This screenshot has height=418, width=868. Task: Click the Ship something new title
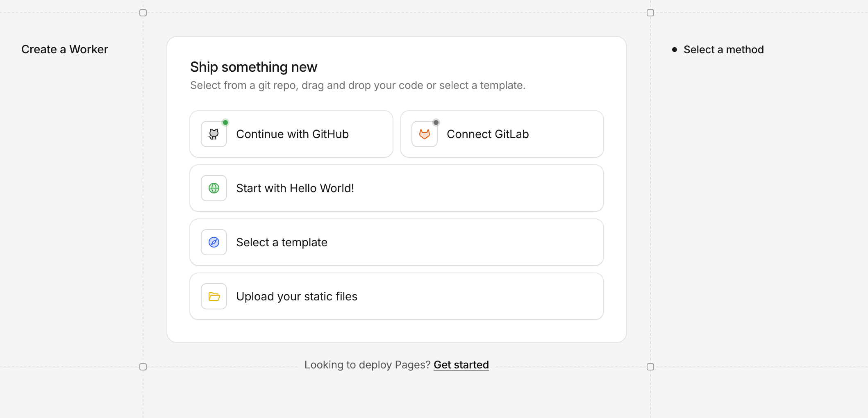coord(254,67)
